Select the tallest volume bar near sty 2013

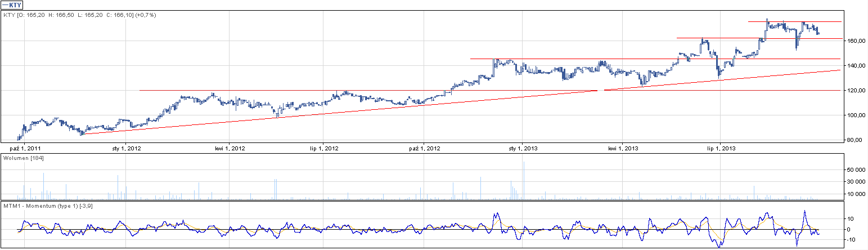tap(524, 181)
